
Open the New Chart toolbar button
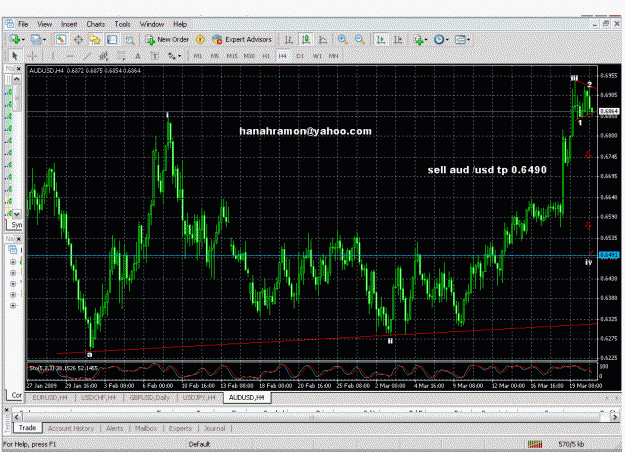pyautogui.click(x=17, y=39)
